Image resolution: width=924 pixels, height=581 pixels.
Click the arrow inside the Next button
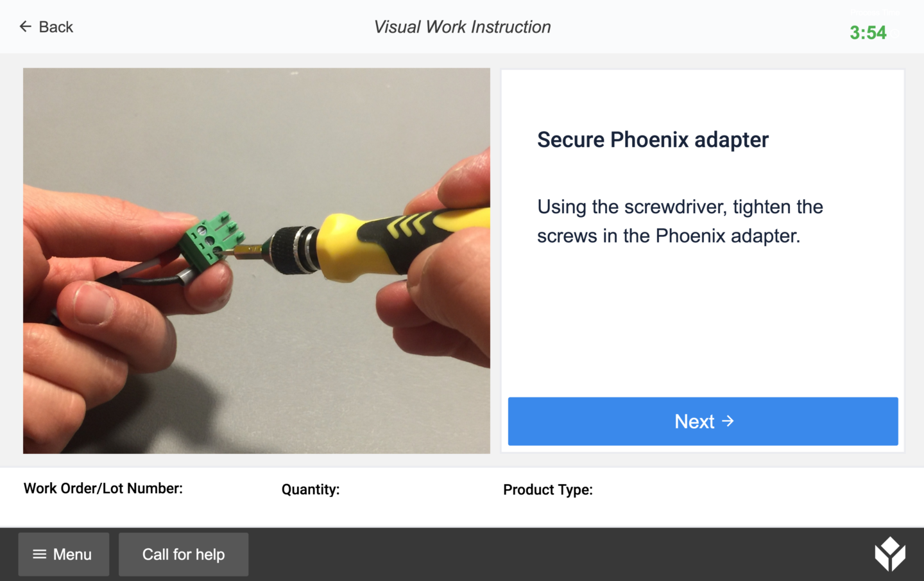[729, 421]
